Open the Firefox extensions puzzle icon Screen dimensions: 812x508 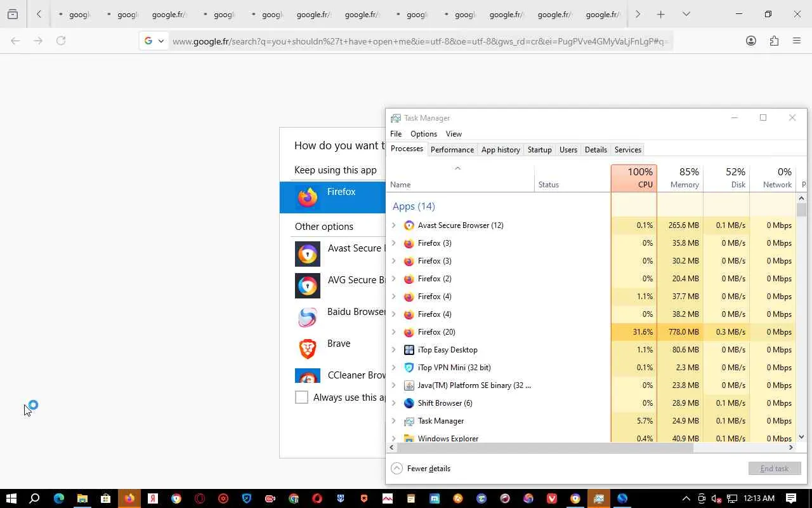coord(774,41)
